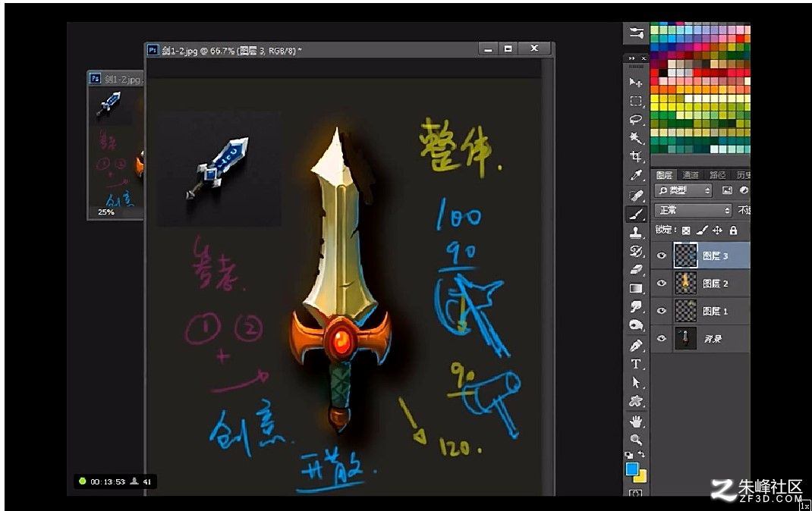The width and height of the screenshot is (812, 511).
Task: Collapse the toolbar with the double-arrow icon
Action: [x=632, y=58]
